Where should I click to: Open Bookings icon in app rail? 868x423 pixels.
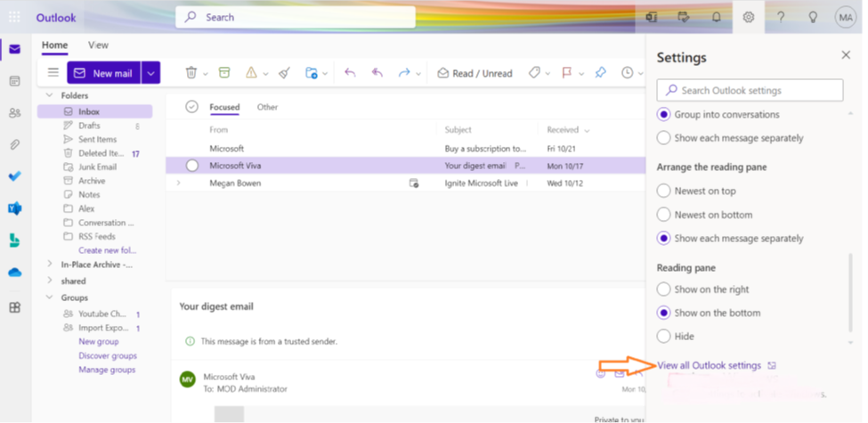pyautogui.click(x=15, y=240)
